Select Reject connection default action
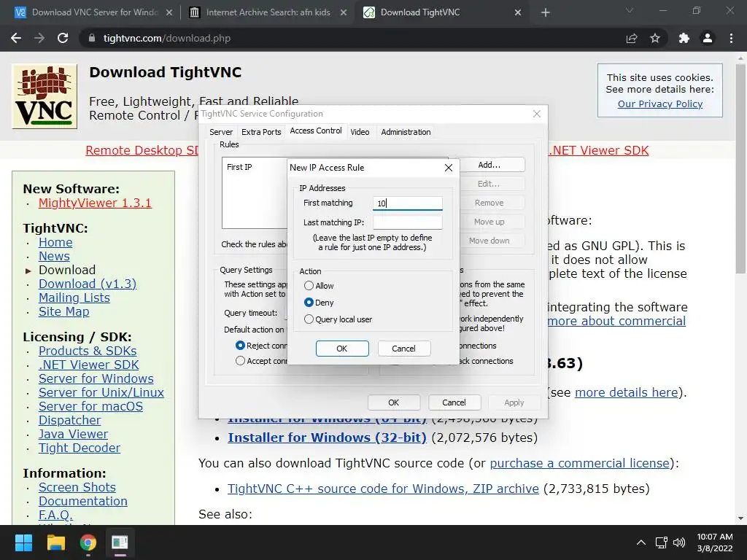The image size is (747, 560). tap(240, 345)
